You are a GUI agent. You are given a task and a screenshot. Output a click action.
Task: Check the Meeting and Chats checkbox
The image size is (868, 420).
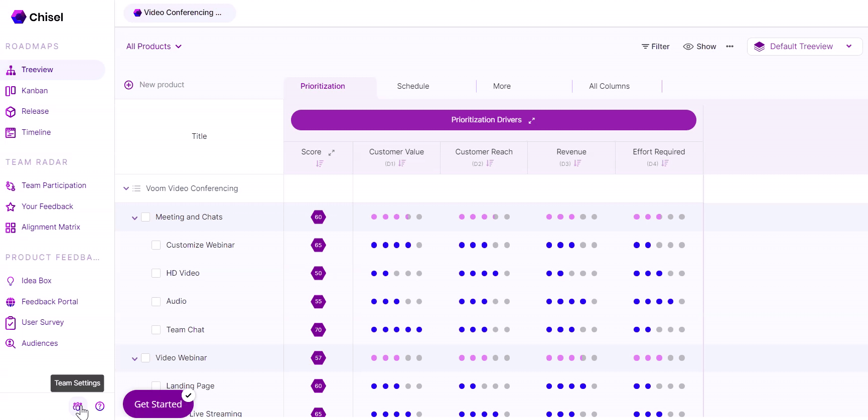coord(146,217)
